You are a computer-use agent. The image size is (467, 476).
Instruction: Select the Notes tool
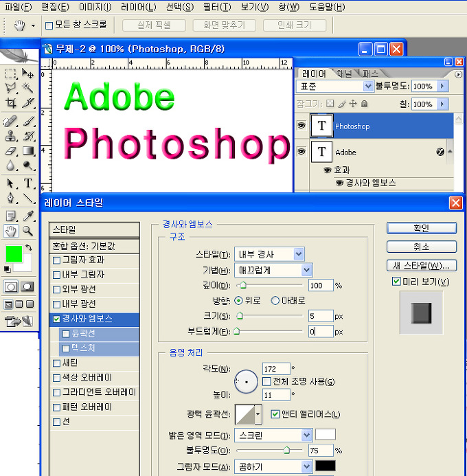point(10,216)
